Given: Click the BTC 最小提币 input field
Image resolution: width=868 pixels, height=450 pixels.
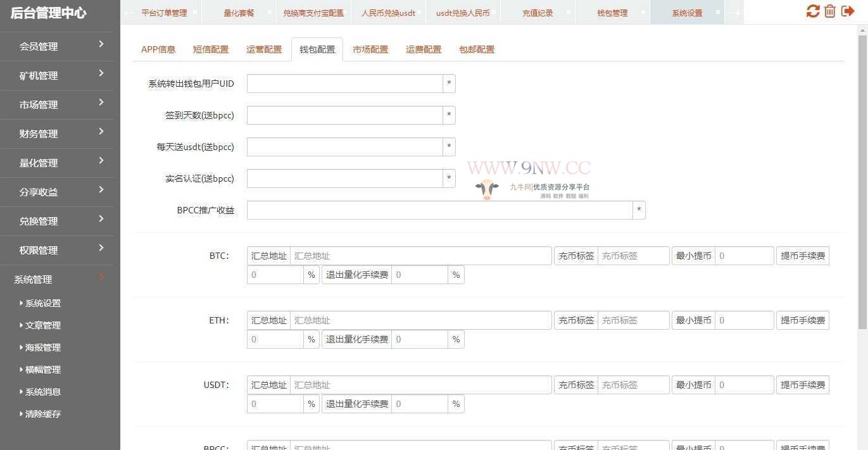Looking at the screenshot, I should pyautogui.click(x=744, y=256).
